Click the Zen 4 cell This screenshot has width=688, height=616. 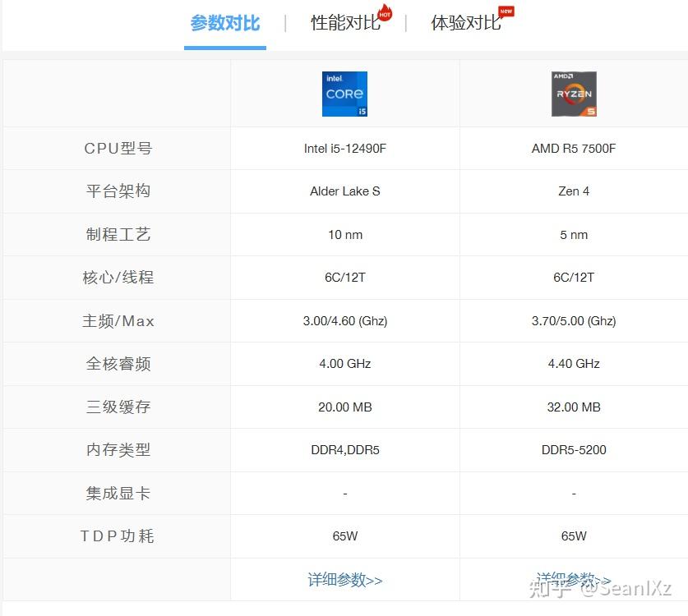[574, 191]
